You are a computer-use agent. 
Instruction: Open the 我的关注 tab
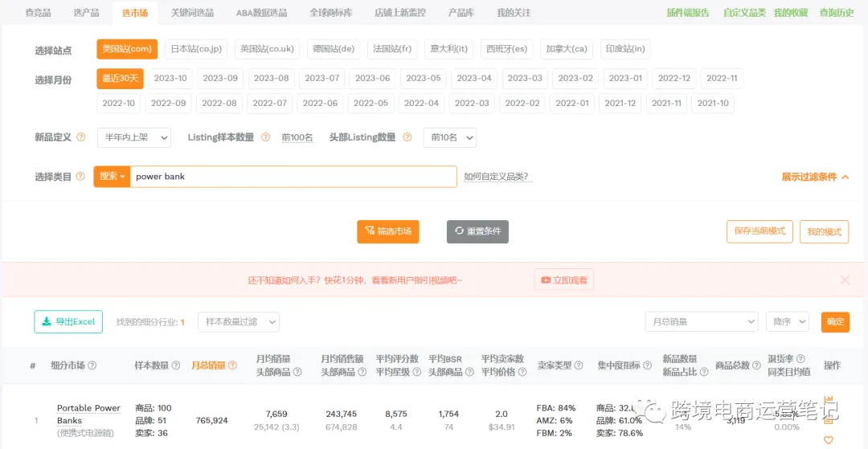(514, 13)
